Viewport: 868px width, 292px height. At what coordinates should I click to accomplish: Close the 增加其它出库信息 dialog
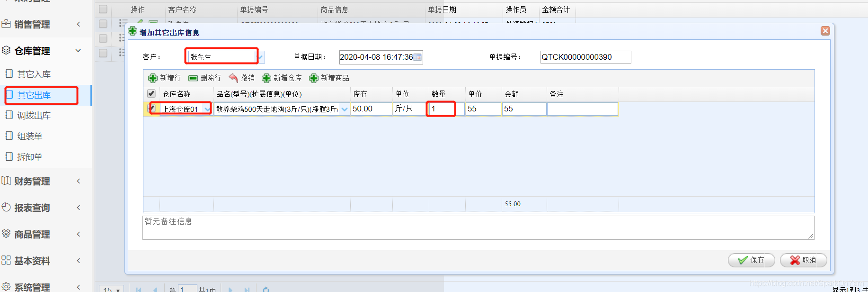tap(825, 31)
